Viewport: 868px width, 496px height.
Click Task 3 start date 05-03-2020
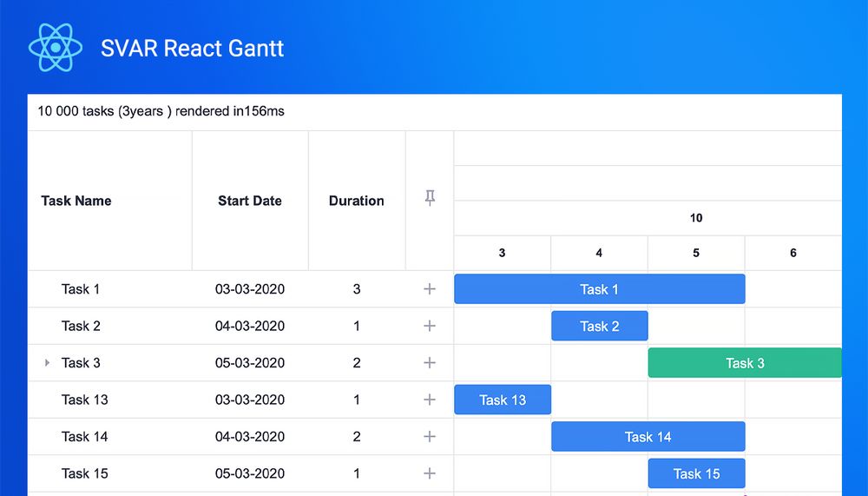250,362
